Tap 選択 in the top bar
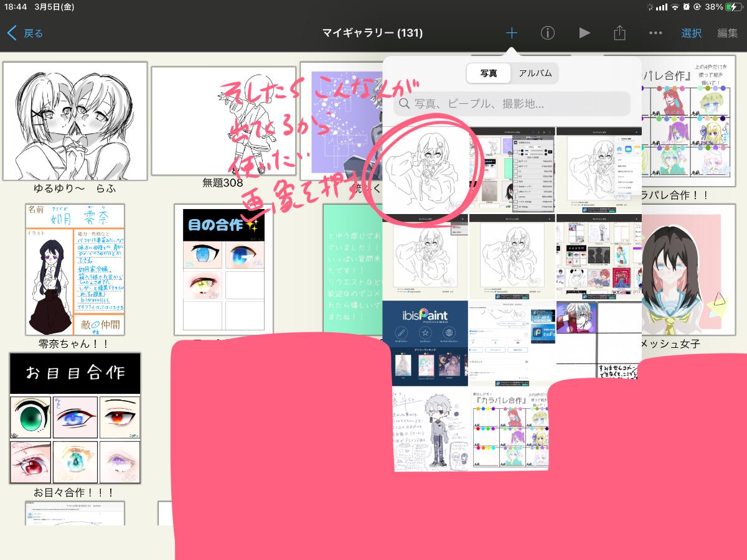 691,33
